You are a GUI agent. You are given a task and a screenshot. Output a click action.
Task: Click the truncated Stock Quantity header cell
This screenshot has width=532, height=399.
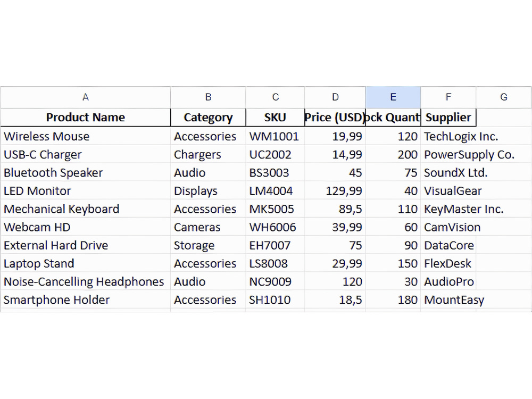(x=393, y=118)
